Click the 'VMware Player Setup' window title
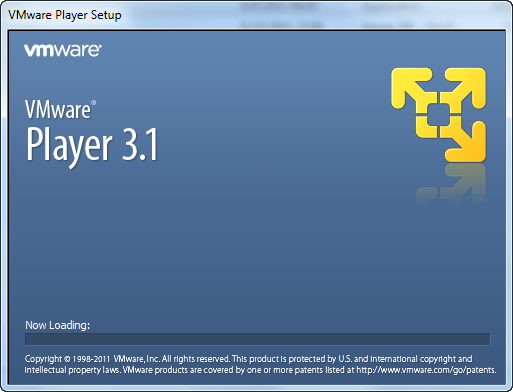Screen dimensions: 513x392 coord(65,15)
